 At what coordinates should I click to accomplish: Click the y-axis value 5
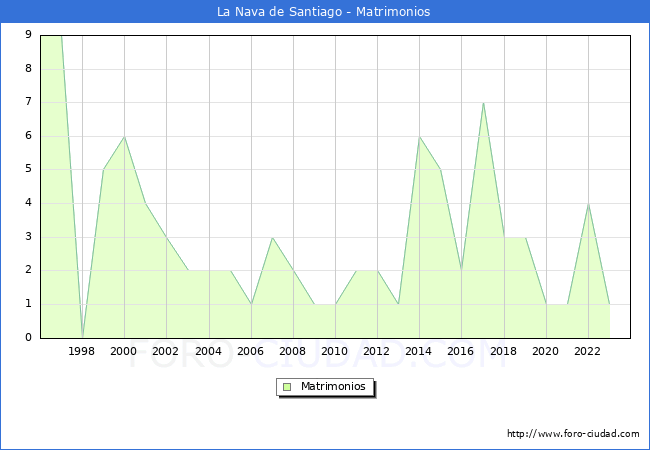(x=28, y=169)
